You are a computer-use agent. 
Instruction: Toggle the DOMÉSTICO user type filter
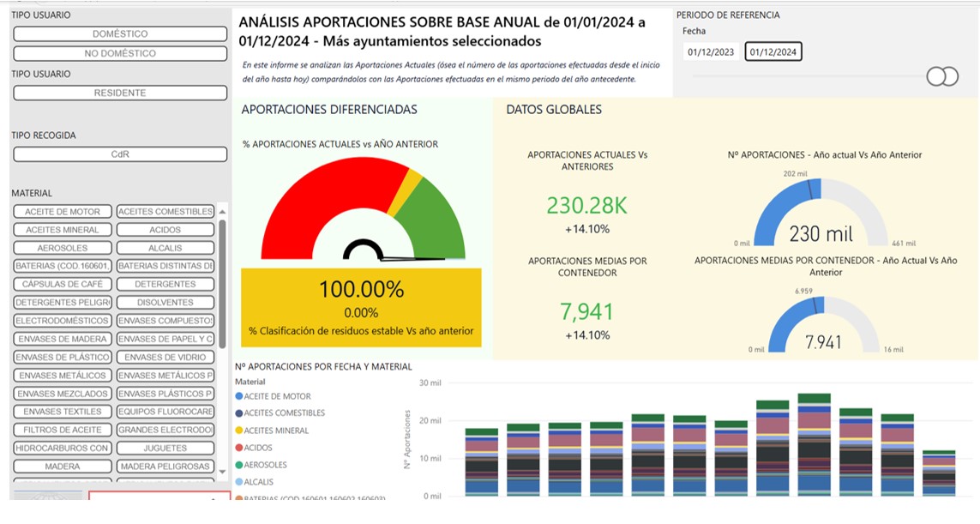120,34
